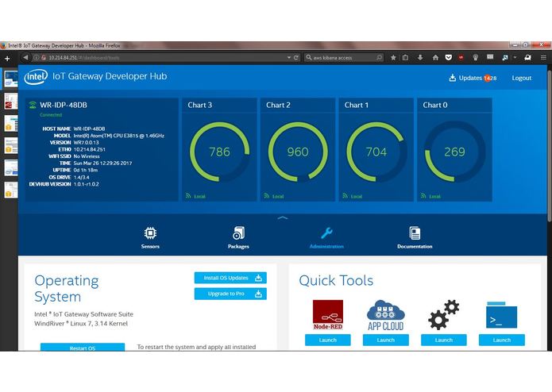Click the Firefox back arrow
The image size is (552, 392).
pos(25,57)
